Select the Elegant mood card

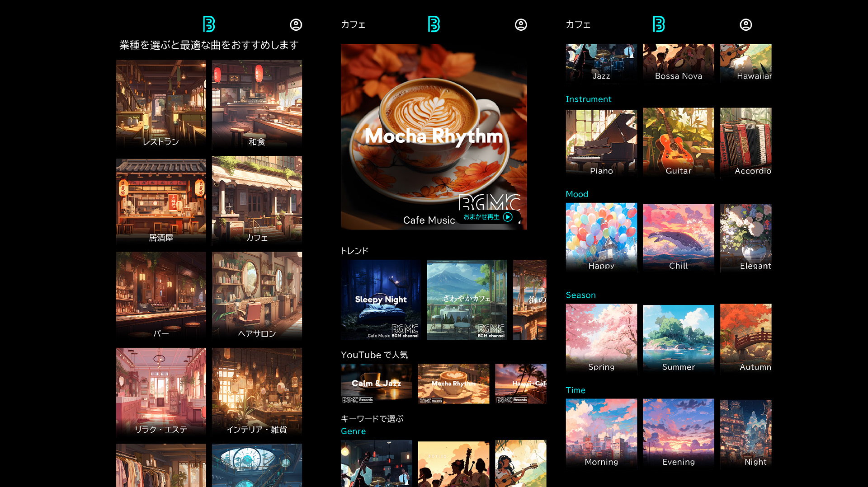746,238
